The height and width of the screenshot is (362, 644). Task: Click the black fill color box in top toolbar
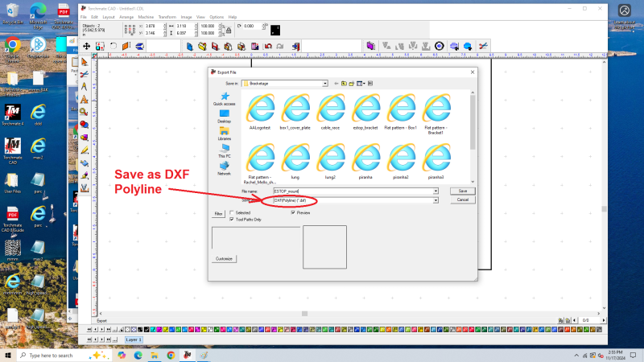[275, 30]
